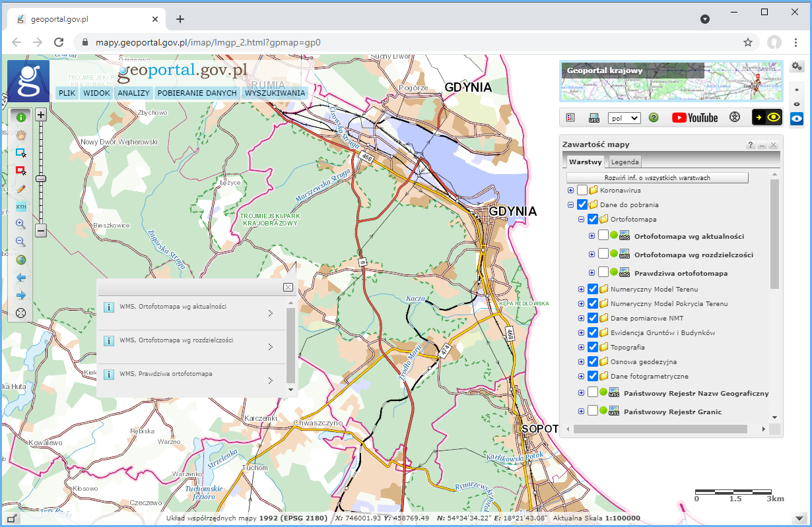This screenshot has width=812, height=527.
Task: Click Rozwiń inf. o wszystkich warstwach button
Action: pos(657,178)
